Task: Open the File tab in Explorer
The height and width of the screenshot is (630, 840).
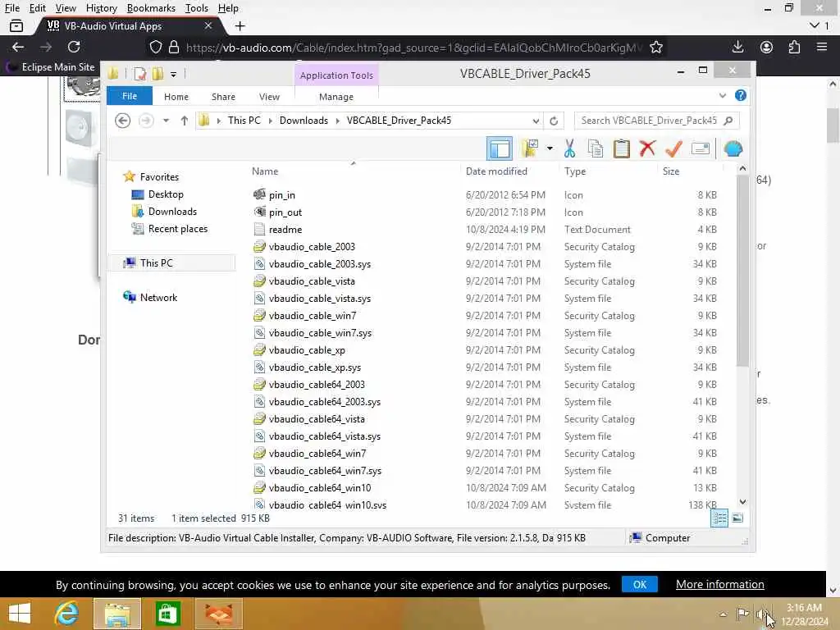Action: coord(129,96)
